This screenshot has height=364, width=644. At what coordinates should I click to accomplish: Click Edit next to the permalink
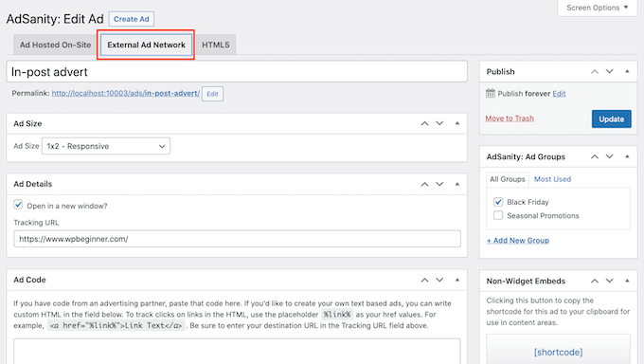(212, 94)
